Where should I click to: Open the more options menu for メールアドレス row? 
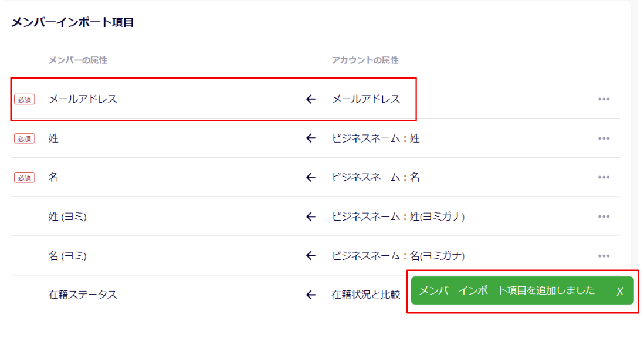604,99
